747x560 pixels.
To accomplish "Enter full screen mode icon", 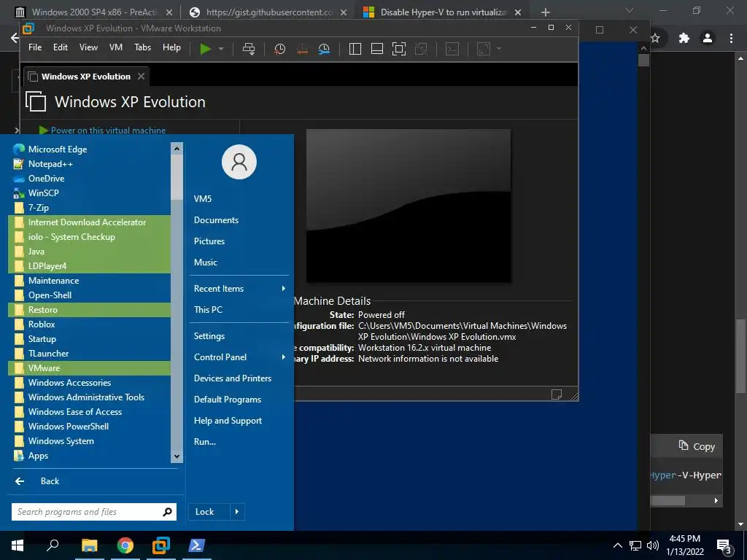I will [x=399, y=49].
